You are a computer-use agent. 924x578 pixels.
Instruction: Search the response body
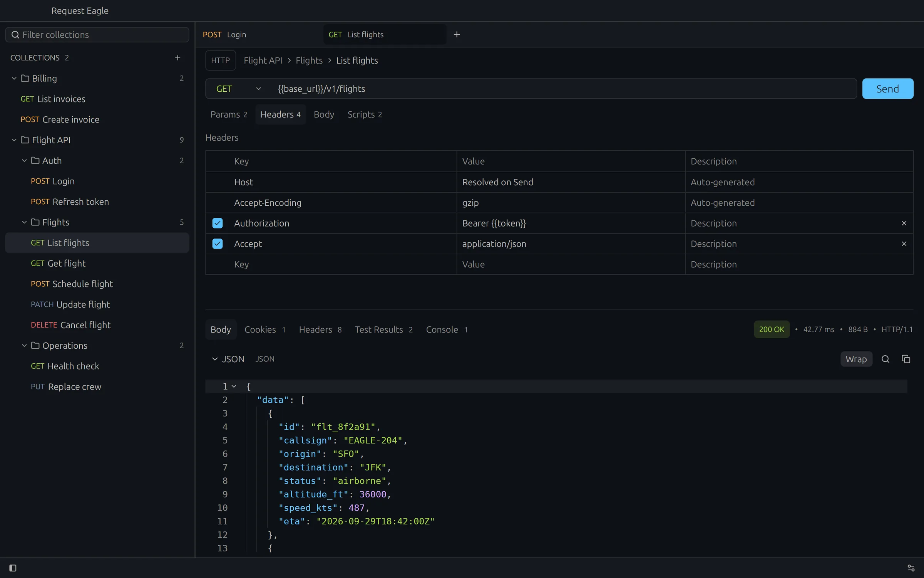[885, 359]
